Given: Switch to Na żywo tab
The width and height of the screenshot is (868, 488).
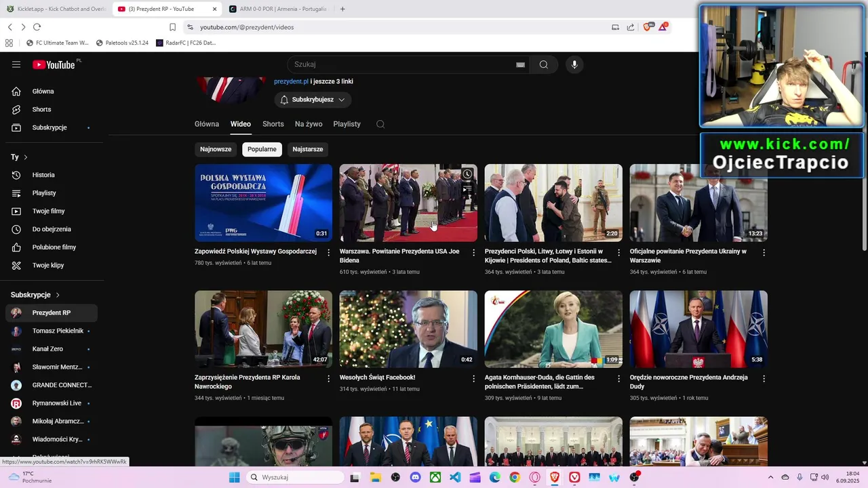Looking at the screenshot, I should tap(309, 124).
